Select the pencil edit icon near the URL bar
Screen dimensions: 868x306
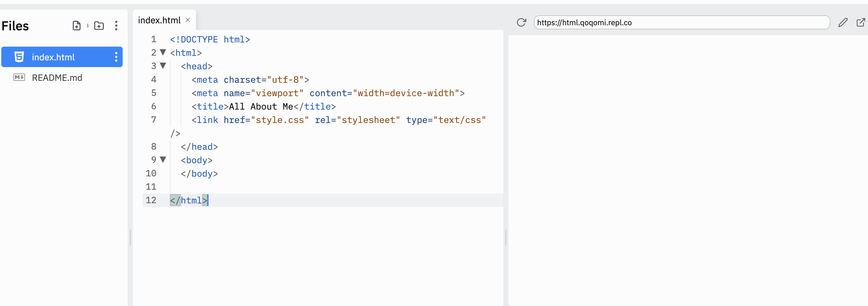[844, 22]
